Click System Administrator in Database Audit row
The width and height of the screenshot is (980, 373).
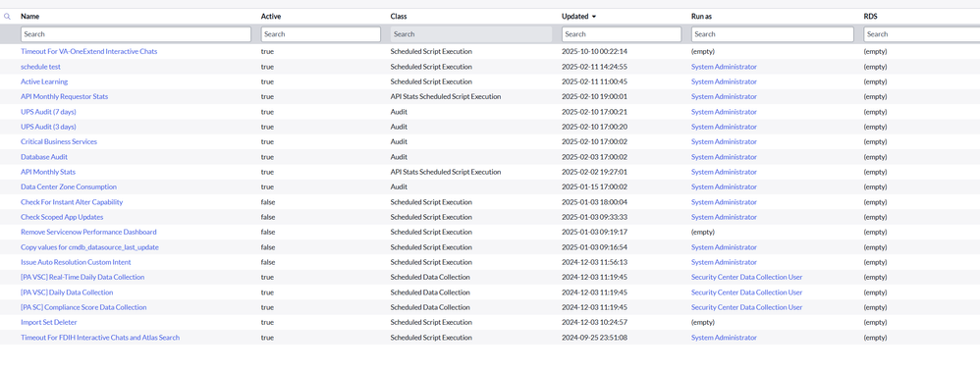(x=724, y=157)
